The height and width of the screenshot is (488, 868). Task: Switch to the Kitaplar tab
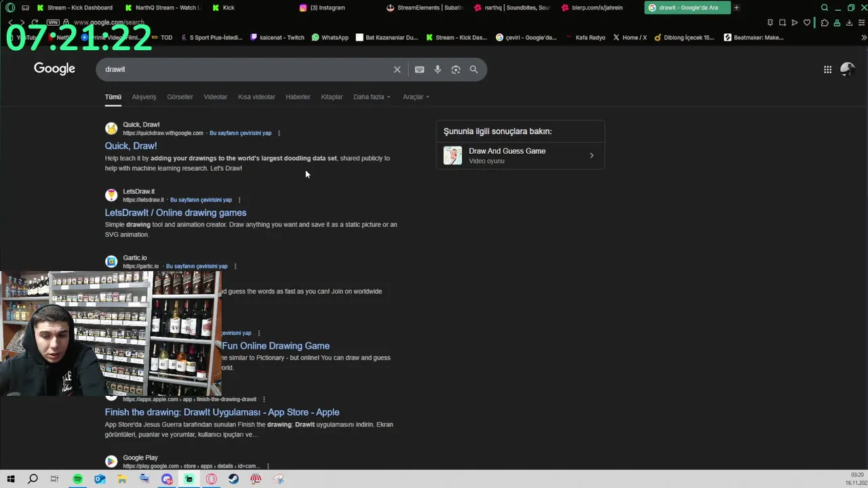pos(332,97)
